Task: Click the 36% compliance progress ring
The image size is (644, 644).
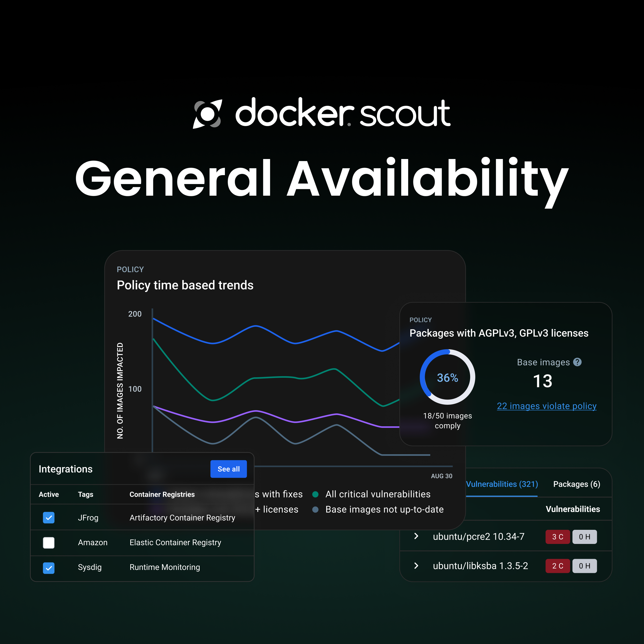Action: point(447,377)
